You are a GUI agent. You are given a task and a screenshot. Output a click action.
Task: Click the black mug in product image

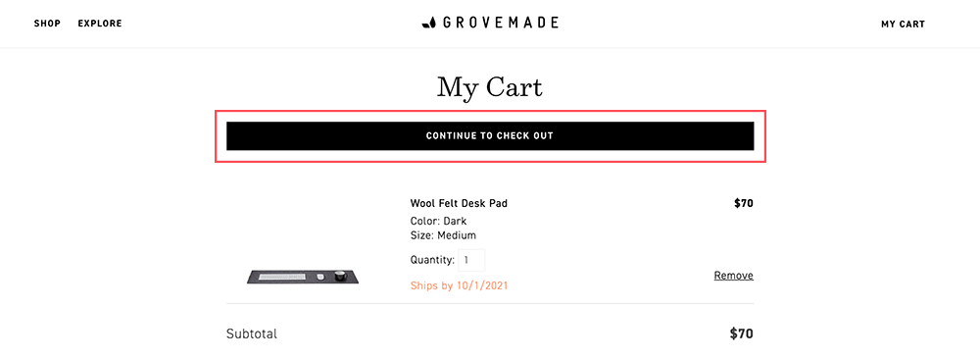point(339,276)
